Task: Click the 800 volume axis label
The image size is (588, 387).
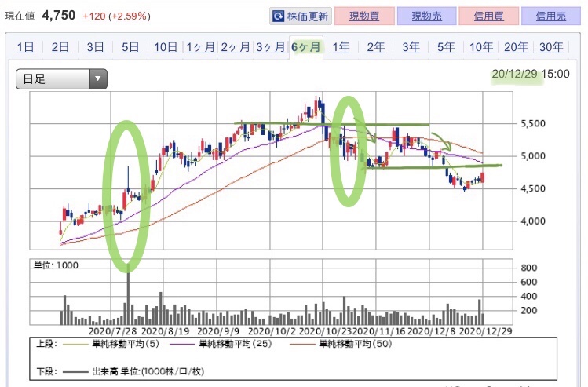Action: 529,268
